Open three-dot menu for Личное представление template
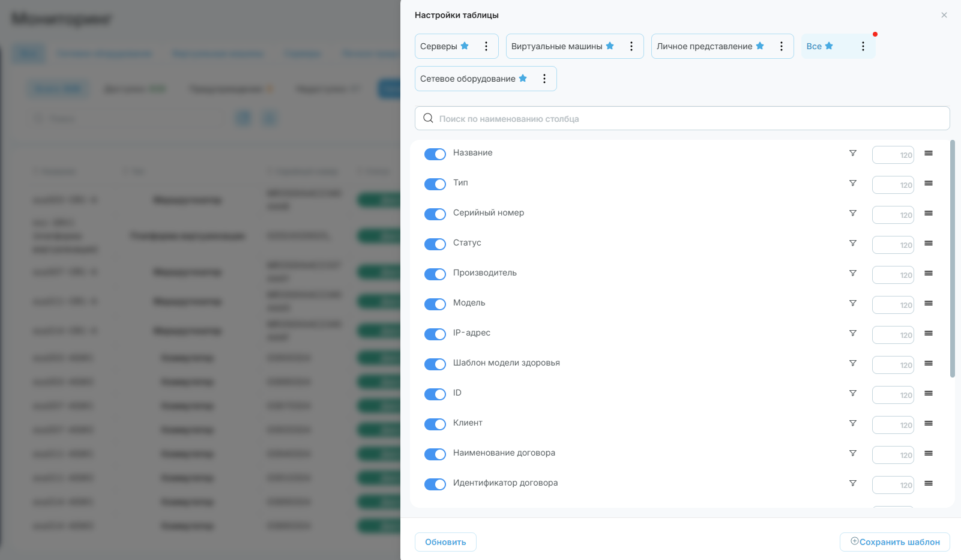The width and height of the screenshot is (961, 560). click(782, 46)
